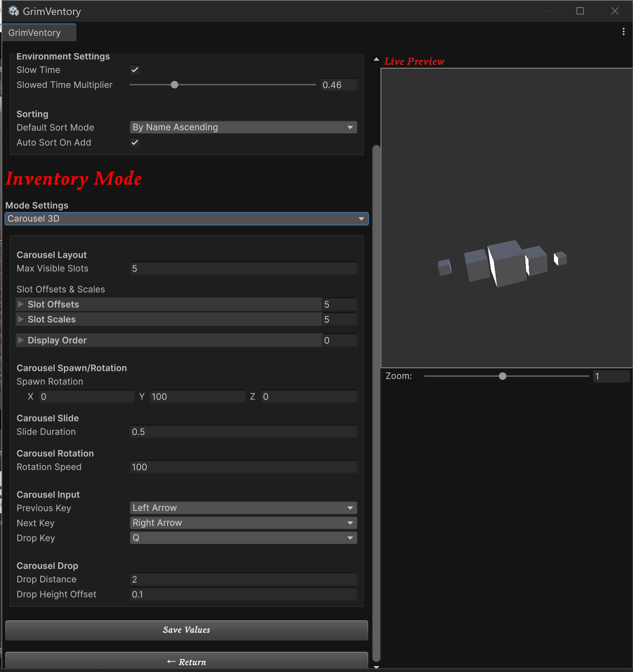Toggle Auto Sort On Add checkbox

[135, 142]
